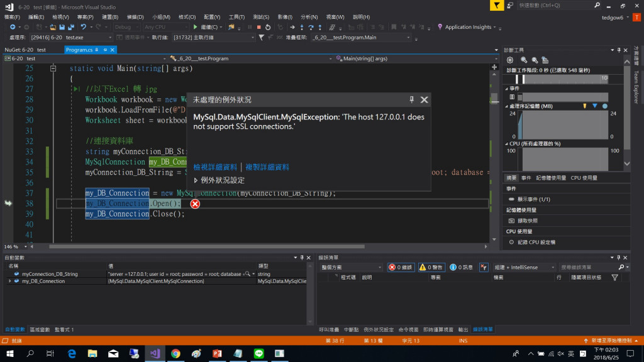The image size is (644, 362).
Task: Click the Navigate Backward icon
Action: 13,27
